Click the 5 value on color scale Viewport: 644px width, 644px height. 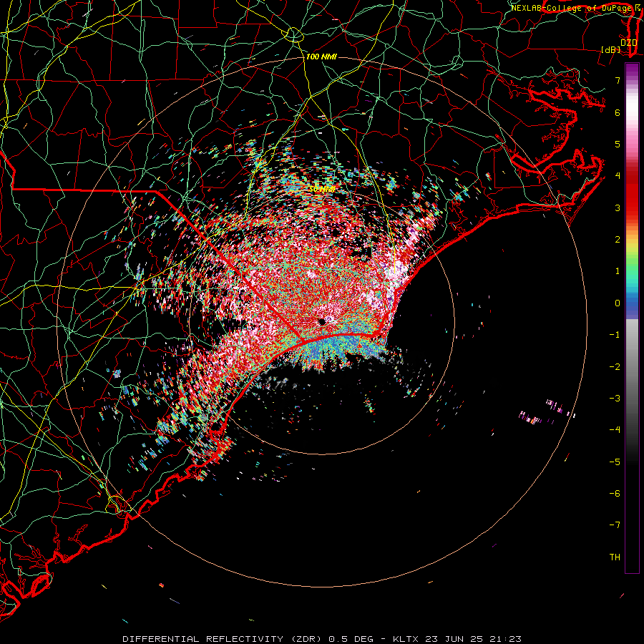[618, 144]
